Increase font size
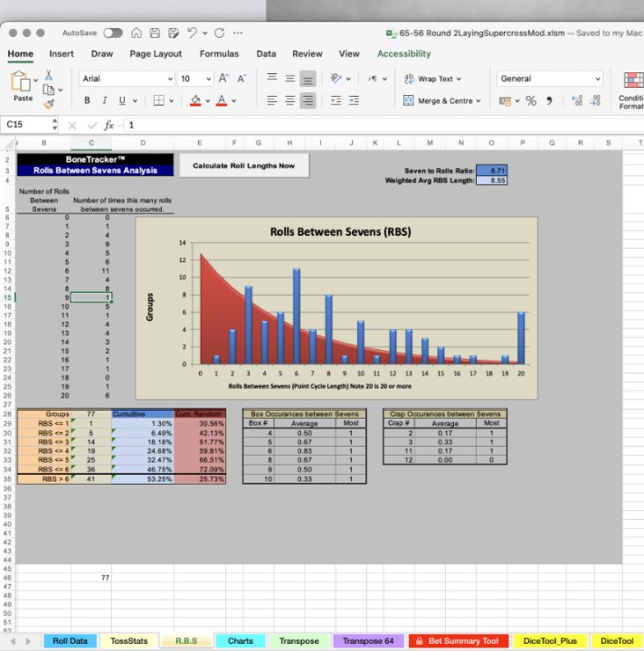 (x=223, y=79)
